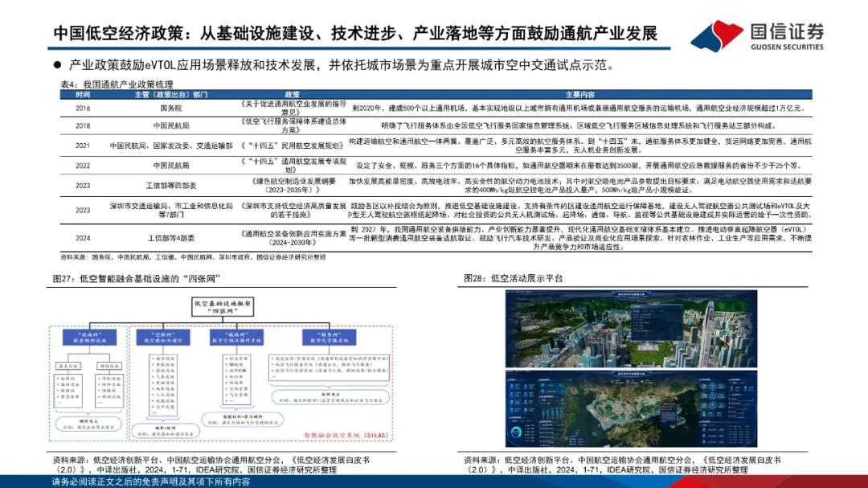Click the content cell starting 到2020年，建成500个以上通用机场
The image size is (868, 488).
coord(580,108)
